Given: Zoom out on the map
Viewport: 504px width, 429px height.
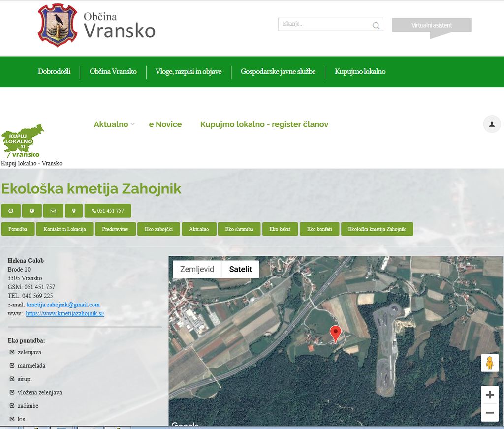Looking at the screenshot, I should pyautogui.click(x=489, y=413).
